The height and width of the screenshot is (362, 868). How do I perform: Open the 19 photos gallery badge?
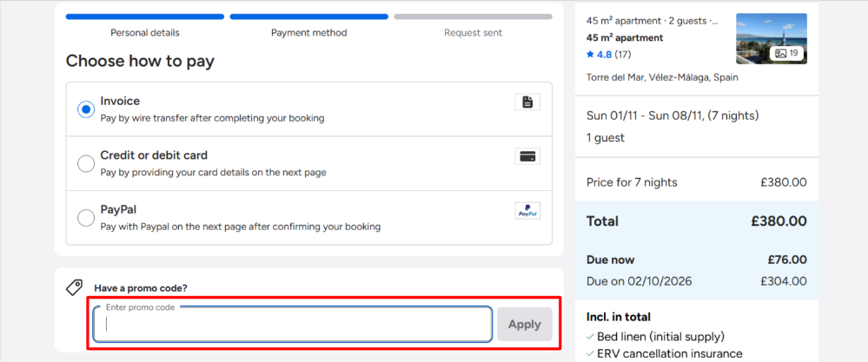pyautogui.click(x=786, y=53)
